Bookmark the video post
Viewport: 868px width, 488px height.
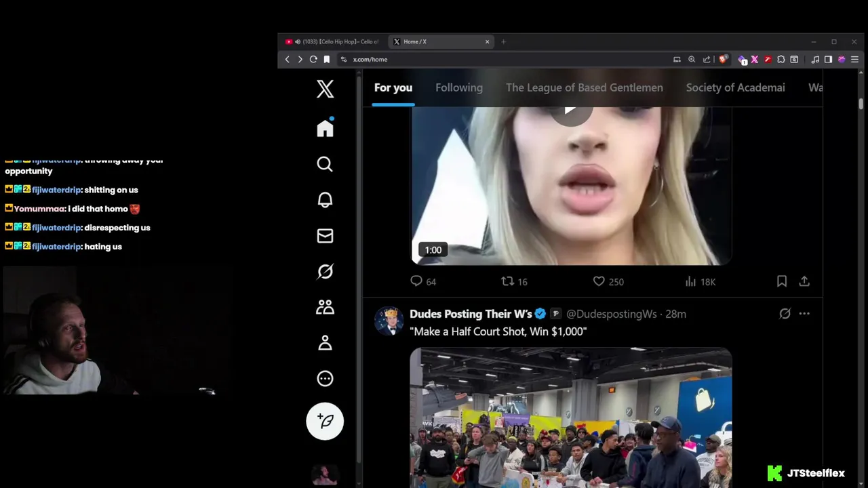pos(782,281)
